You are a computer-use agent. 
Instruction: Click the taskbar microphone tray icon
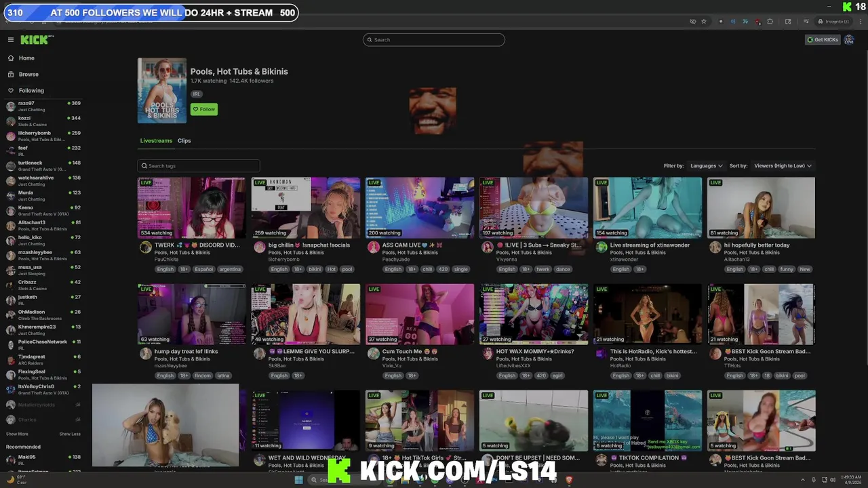point(814,480)
